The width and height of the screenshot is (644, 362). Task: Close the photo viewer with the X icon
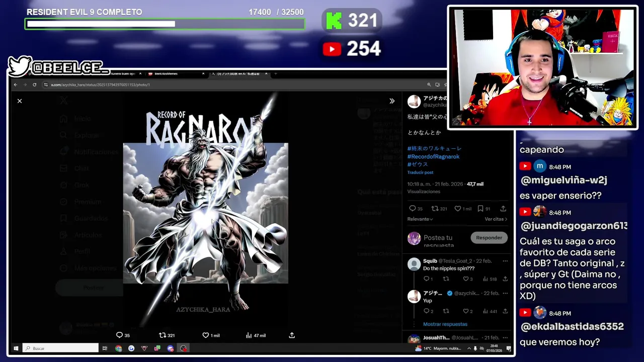(20, 101)
